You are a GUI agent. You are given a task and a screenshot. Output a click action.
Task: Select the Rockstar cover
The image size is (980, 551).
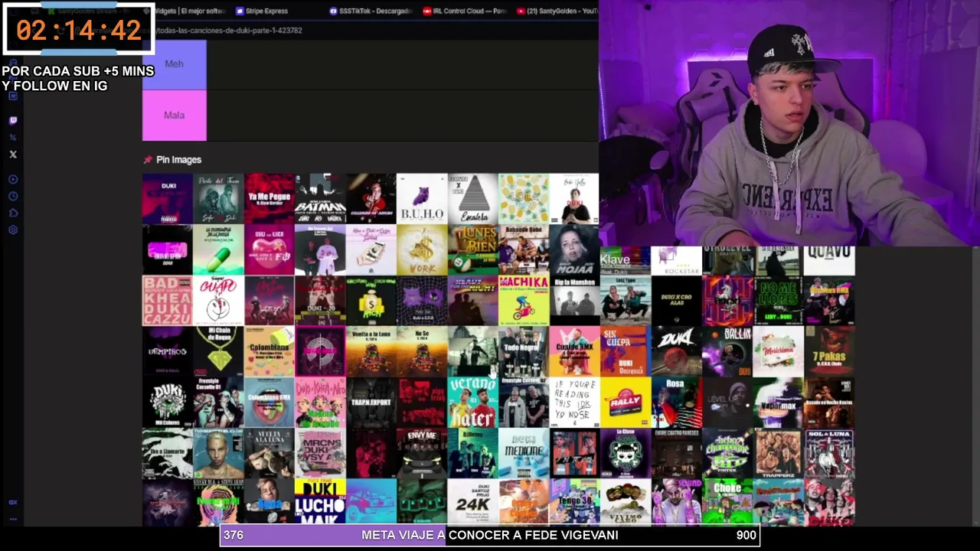tap(676, 261)
